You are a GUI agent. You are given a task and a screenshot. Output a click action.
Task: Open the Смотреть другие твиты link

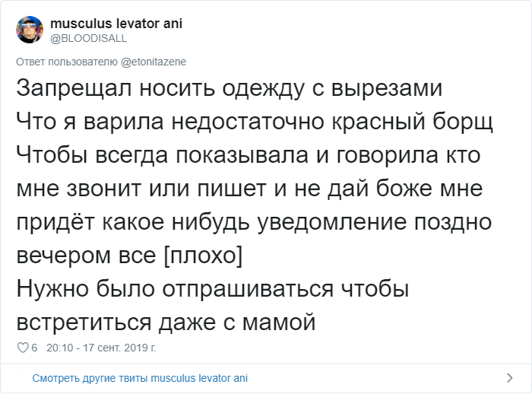pyautogui.click(x=139, y=378)
